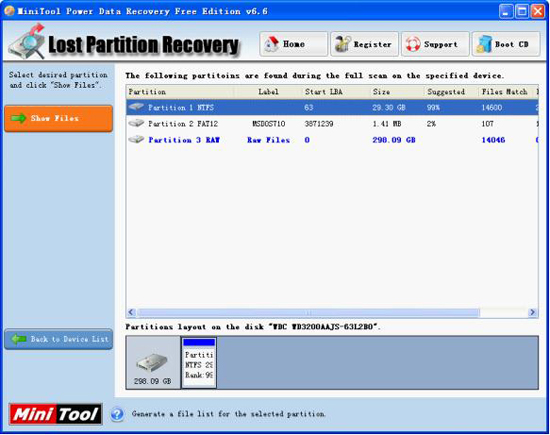Image resolution: width=550 pixels, height=435 pixels.
Task: Select the Partition 2 FAT12 drive icon
Action: [x=136, y=123]
